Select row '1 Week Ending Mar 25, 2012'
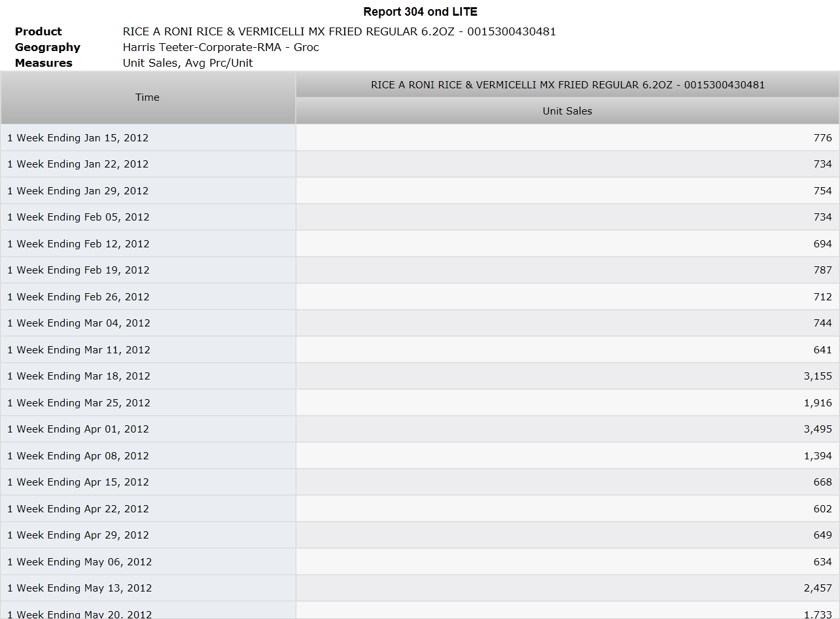 click(x=420, y=403)
